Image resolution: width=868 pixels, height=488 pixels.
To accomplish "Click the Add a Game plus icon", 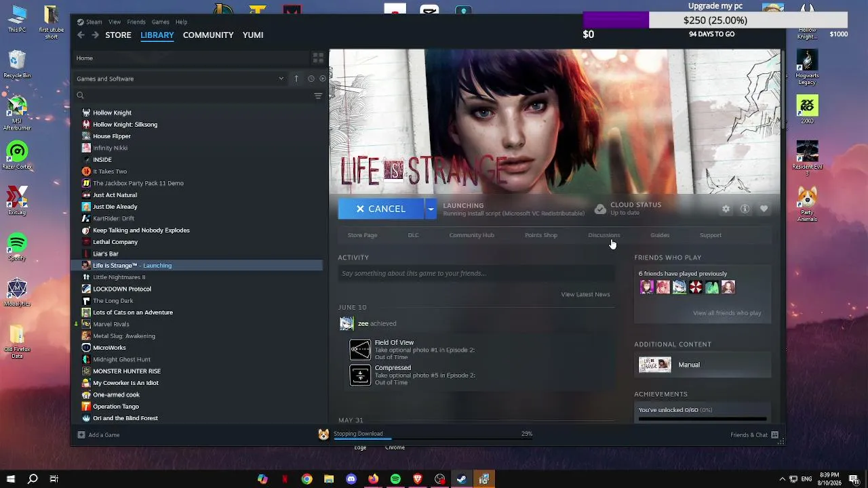I will click(81, 435).
